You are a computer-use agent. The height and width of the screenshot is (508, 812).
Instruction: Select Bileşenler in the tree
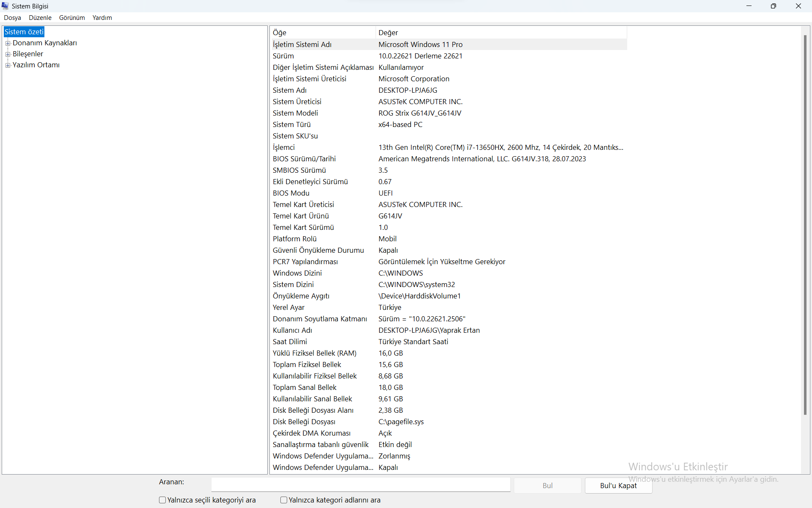pyautogui.click(x=28, y=54)
